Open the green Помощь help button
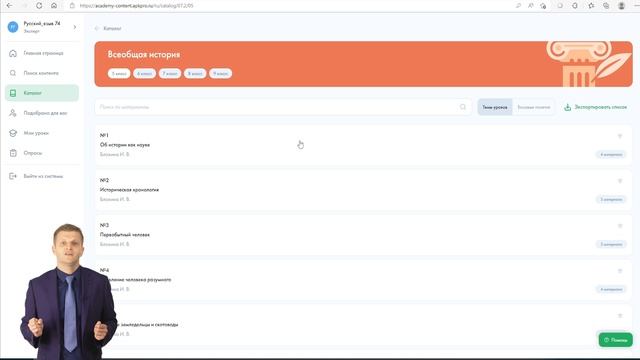Screen dimensions: 640x360 (616, 340)
